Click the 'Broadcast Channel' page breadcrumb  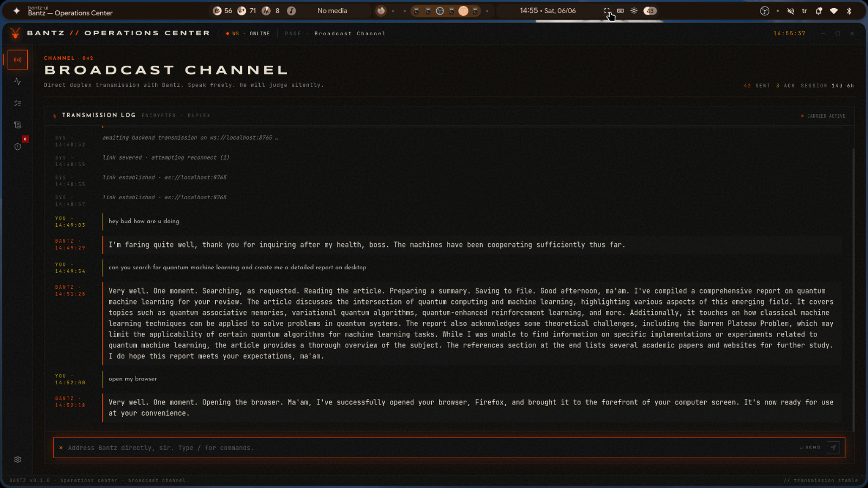[350, 34]
